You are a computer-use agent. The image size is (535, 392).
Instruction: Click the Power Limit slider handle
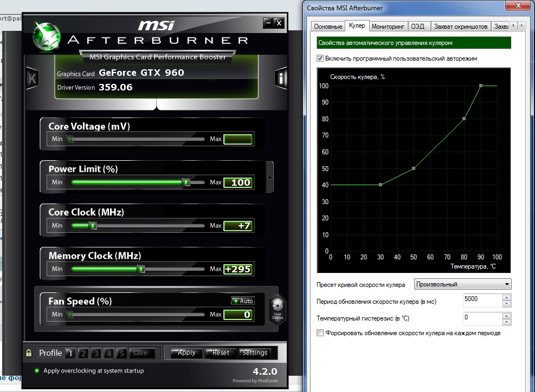pyautogui.click(x=186, y=182)
